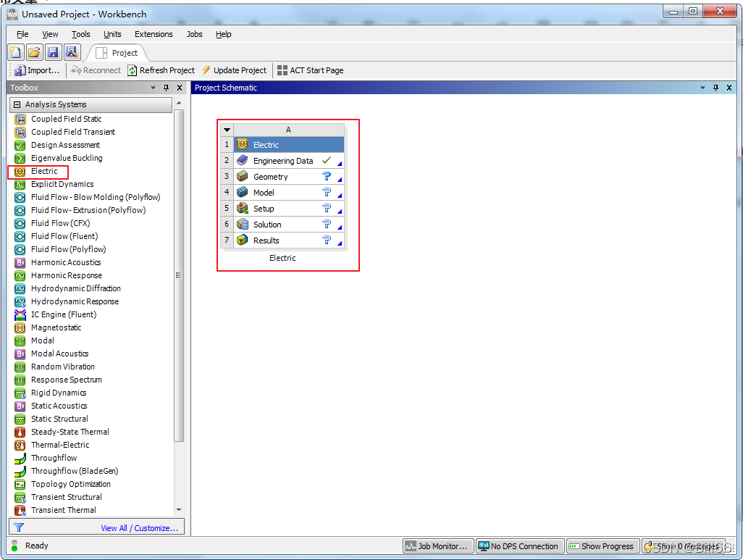This screenshot has height=560, width=743.
Task: Click the Toolbox filter funnel icon
Action: click(19, 527)
